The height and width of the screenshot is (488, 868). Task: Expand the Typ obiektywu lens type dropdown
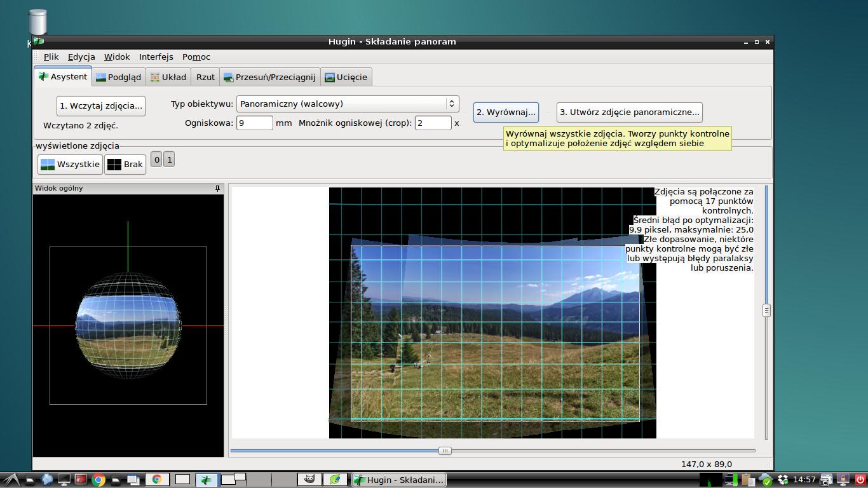[x=347, y=104]
